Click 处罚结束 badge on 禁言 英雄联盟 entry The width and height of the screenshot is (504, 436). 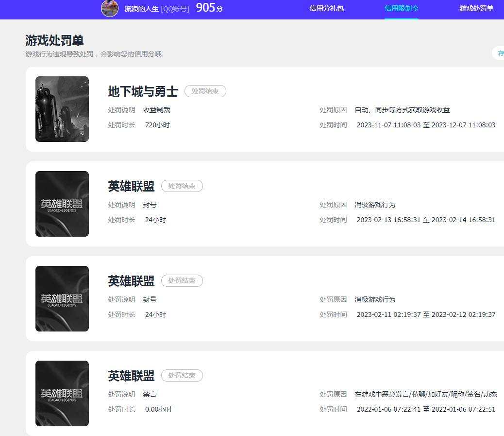182,376
